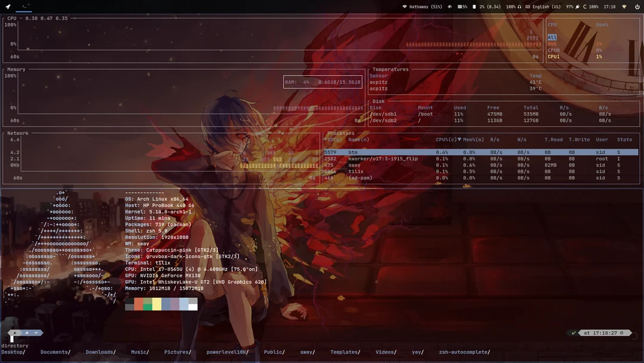
Task: Click the battery icon showing 2%
Action: pyautogui.click(x=474, y=6)
